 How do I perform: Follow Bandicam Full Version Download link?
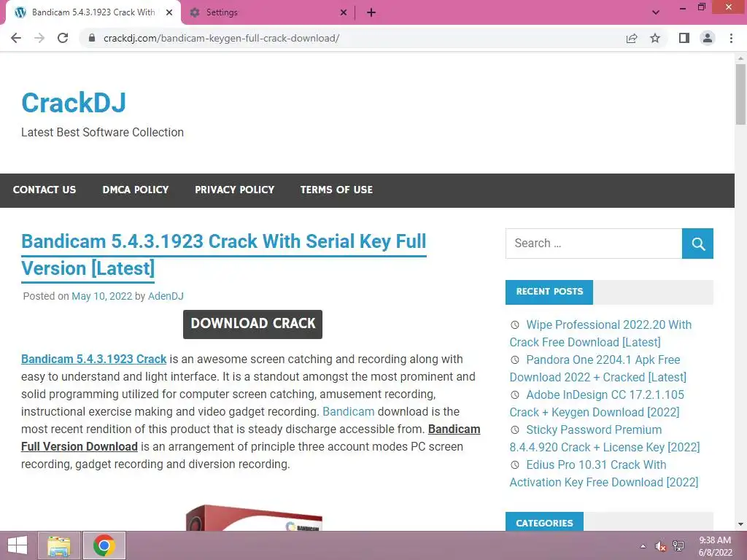pos(251,437)
